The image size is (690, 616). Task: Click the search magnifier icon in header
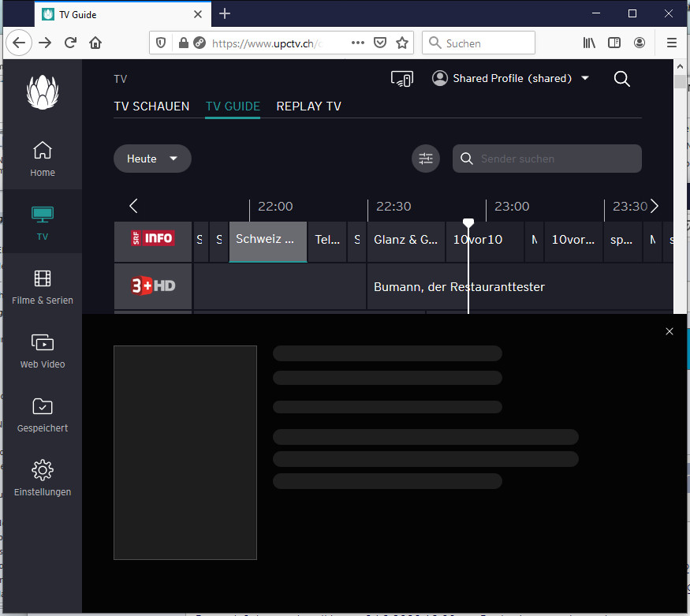pyautogui.click(x=621, y=79)
